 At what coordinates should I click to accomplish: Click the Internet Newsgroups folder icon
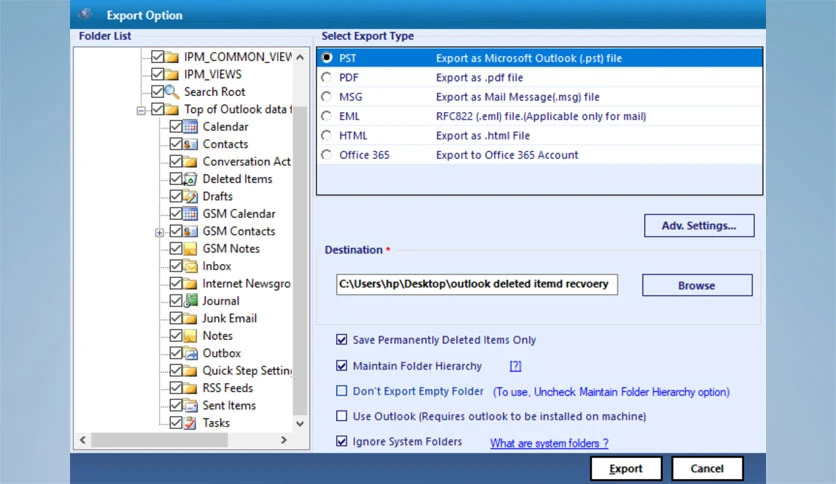pyautogui.click(x=190, y=284)
